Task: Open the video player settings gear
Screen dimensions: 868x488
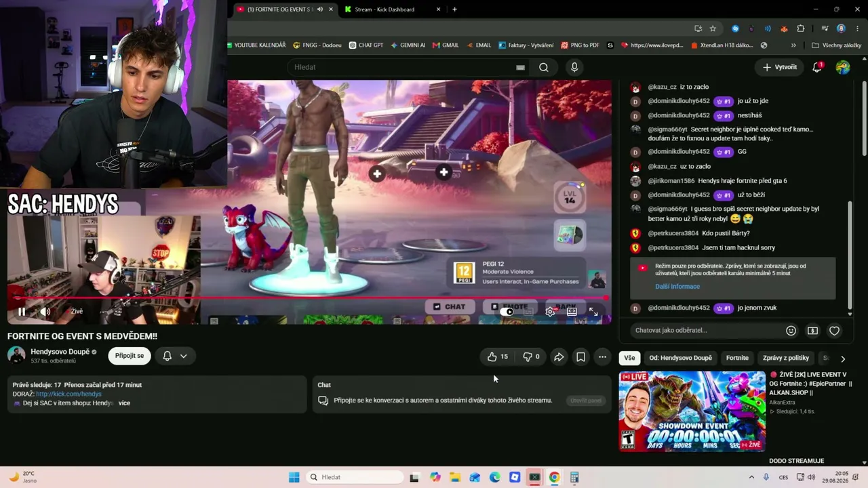Action: [x=550, y=312]
